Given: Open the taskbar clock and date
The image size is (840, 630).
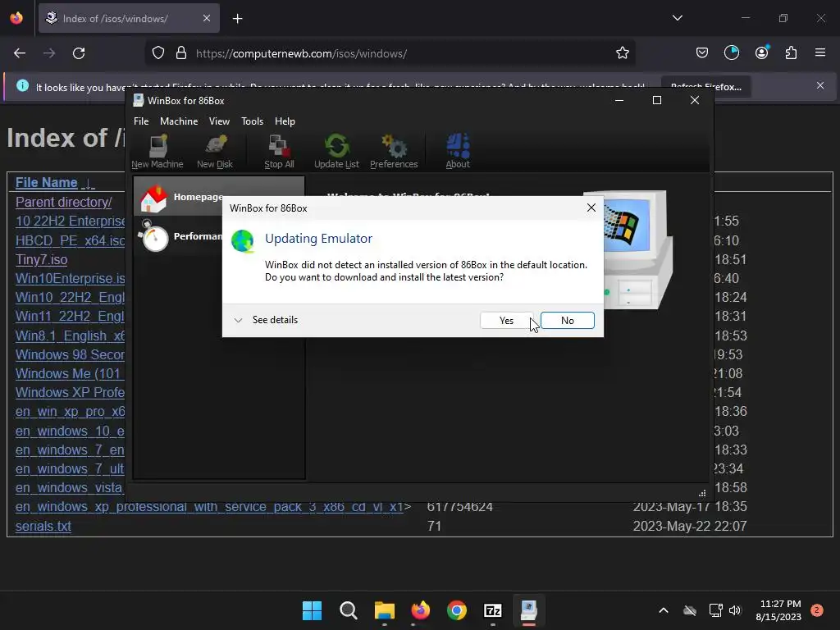Looking at the screenshot, I should (778, 610).
